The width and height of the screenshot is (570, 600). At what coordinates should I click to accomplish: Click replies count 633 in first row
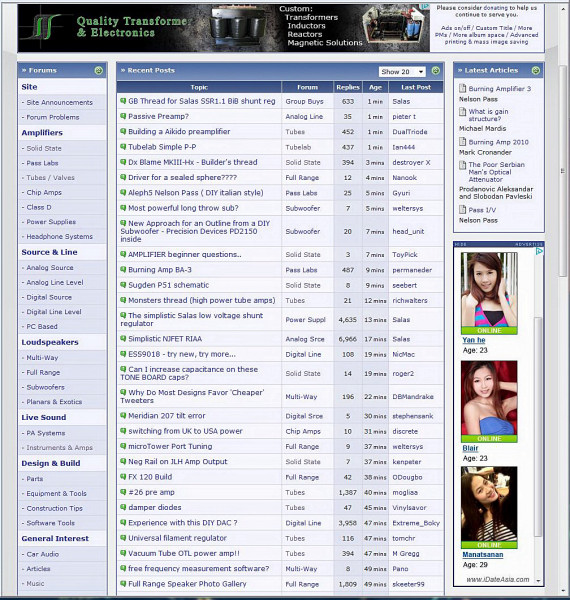(348, 101)
